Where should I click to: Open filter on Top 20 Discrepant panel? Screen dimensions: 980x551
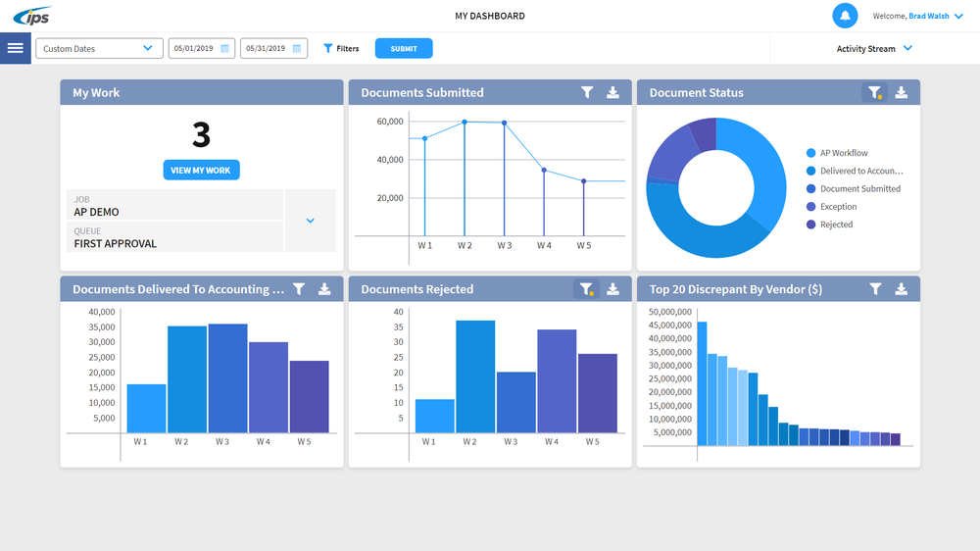tap(875, 289)
